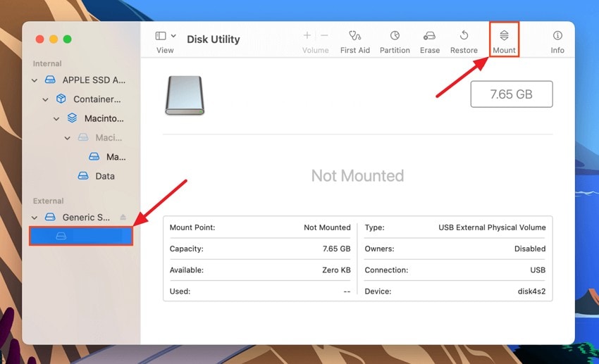
Task: Click the remove volume minus button
Action: click(x=324, y=35)
